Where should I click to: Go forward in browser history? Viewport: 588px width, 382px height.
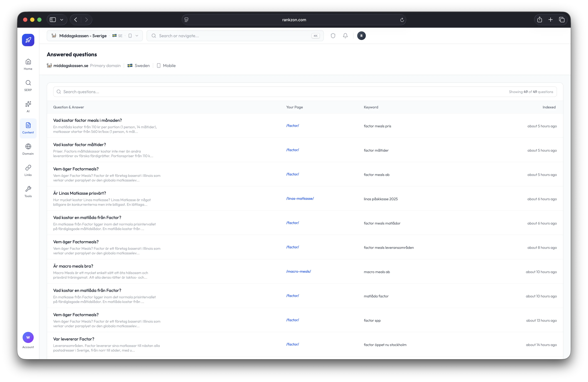86,20
